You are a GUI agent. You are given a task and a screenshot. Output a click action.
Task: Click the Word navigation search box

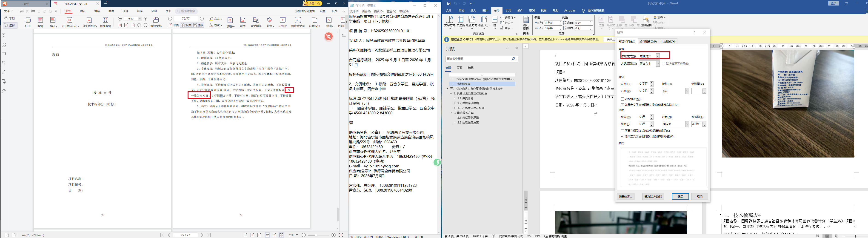point(481,59)
